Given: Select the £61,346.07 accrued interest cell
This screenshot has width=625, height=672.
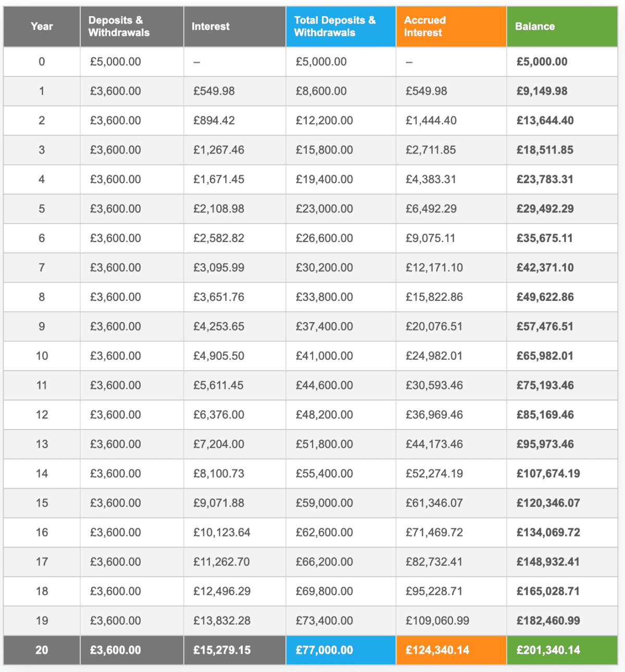Looking at the screenshot, I should 434,503.
